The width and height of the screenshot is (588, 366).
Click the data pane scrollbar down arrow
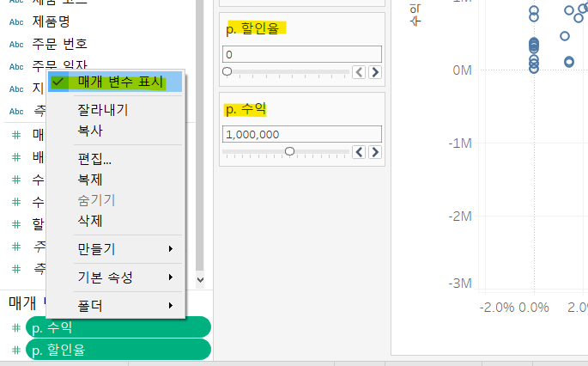click(200, 280)
